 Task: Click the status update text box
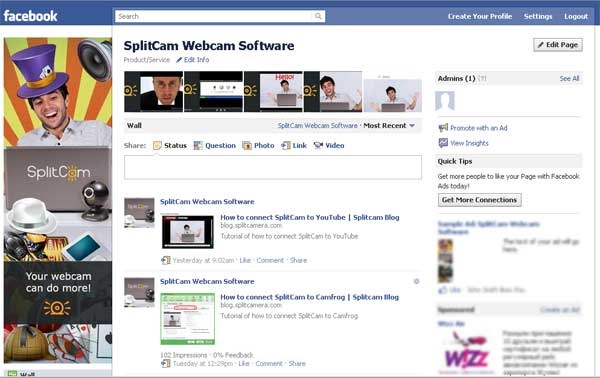(x=273, y=167)
